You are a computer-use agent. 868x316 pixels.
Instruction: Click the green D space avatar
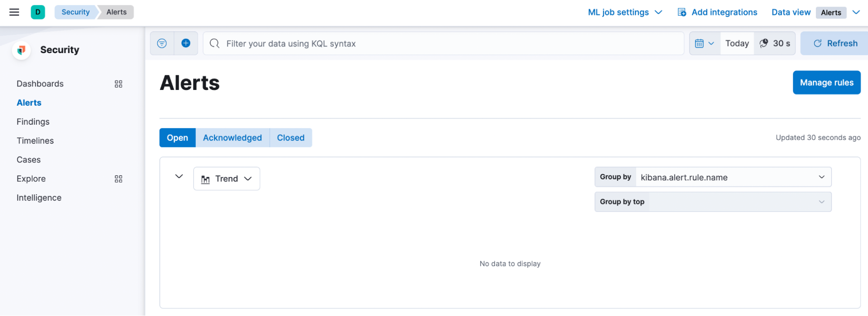[x=38, y=12]
